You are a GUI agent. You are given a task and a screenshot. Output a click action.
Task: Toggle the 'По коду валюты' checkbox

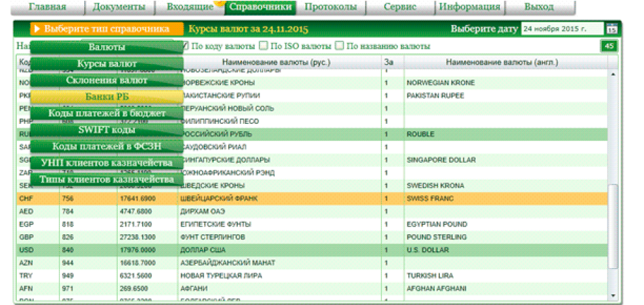[185, 46]
